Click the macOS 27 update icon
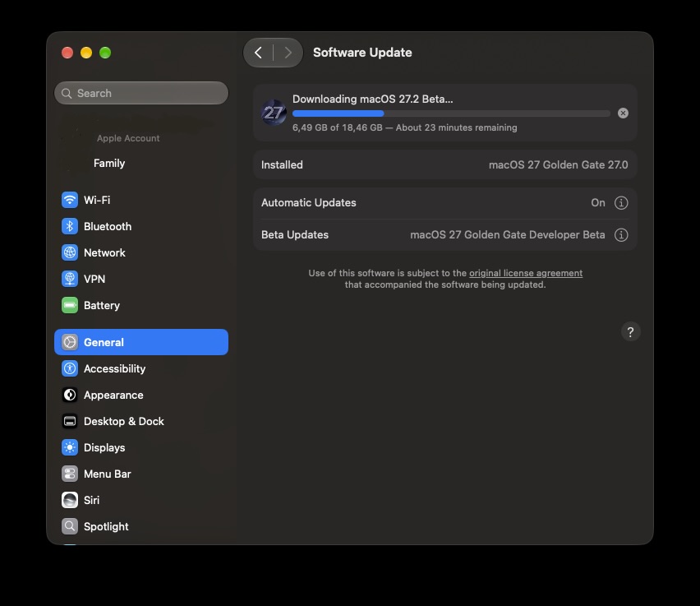Image resolution: width=700 pixels, height=606 pixels. click(274, 113)
